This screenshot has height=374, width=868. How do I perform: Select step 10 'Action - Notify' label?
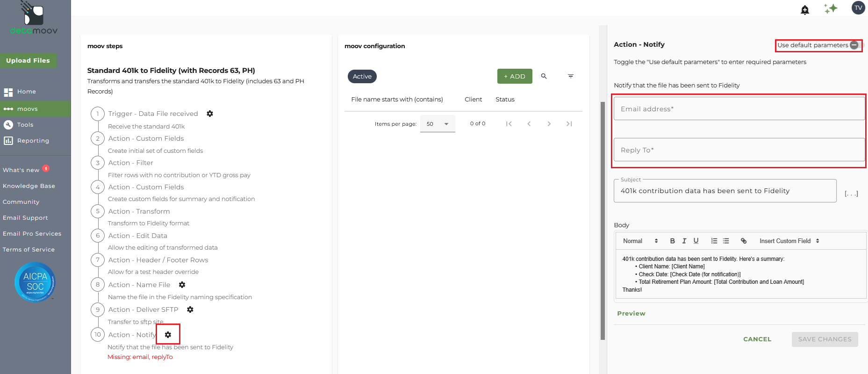pos(132,335)
